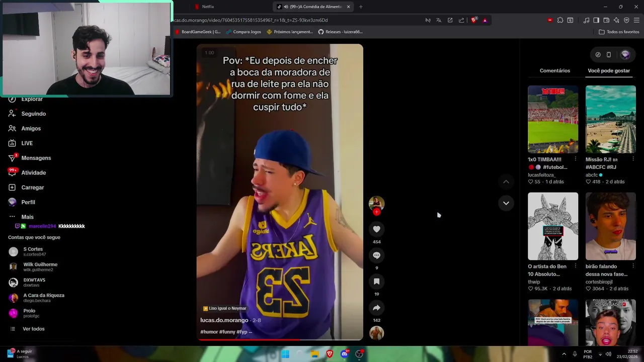The height and width of the screenshot is (362, 644).
Task: Switch to Você pode gostar tab
Action: click(x=609, y=71)
